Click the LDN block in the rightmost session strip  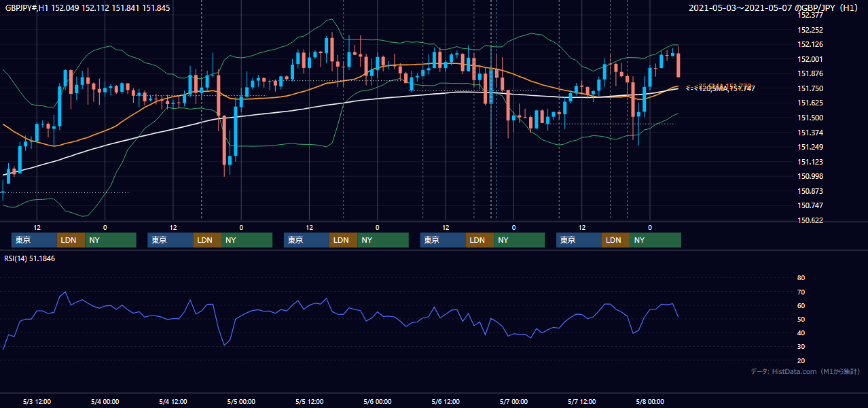pyautogui.click(x=615, y=240)
